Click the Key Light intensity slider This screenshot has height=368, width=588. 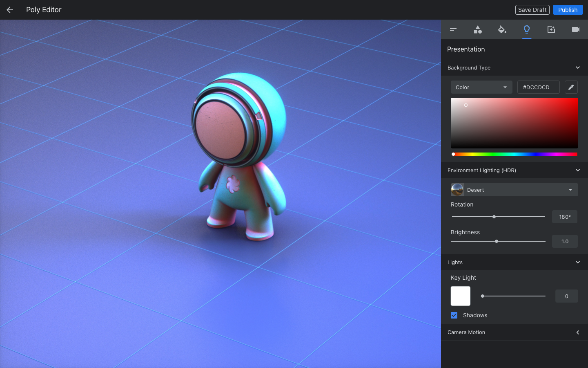click(514, 296)
